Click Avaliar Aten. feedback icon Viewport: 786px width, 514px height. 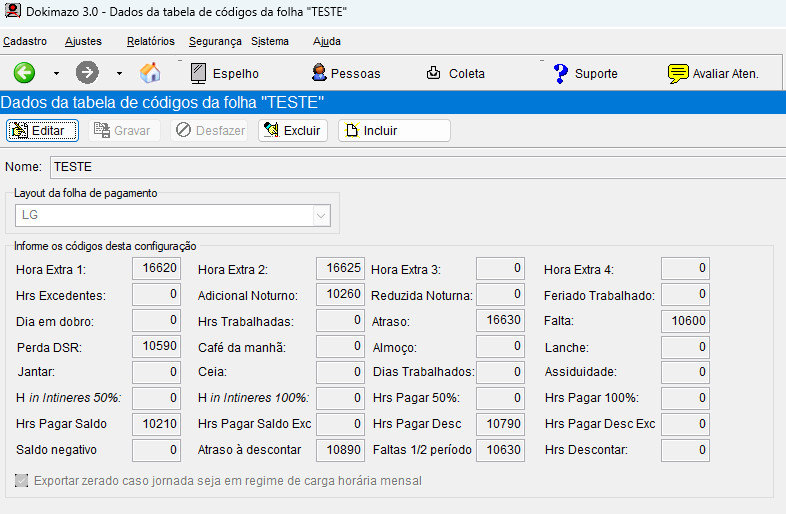[713, 73]
